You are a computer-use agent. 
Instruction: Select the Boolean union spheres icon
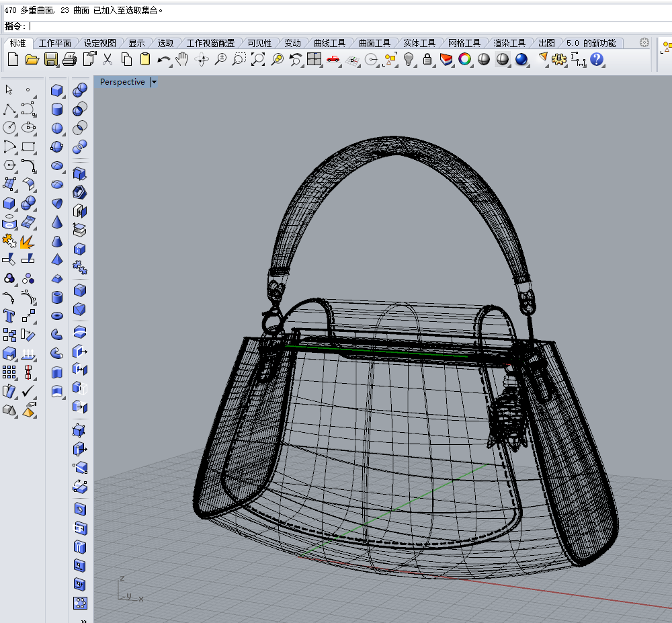point(80,91)
